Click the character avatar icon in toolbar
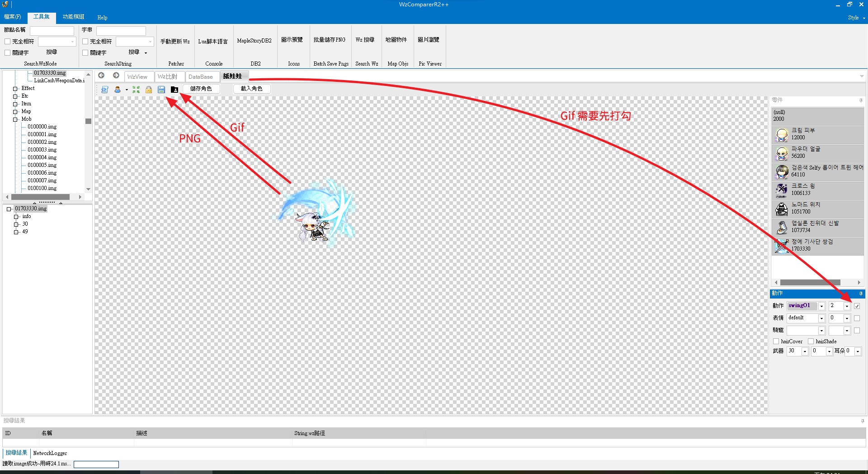This screenshot has height=474, width=868. (118, 90)
